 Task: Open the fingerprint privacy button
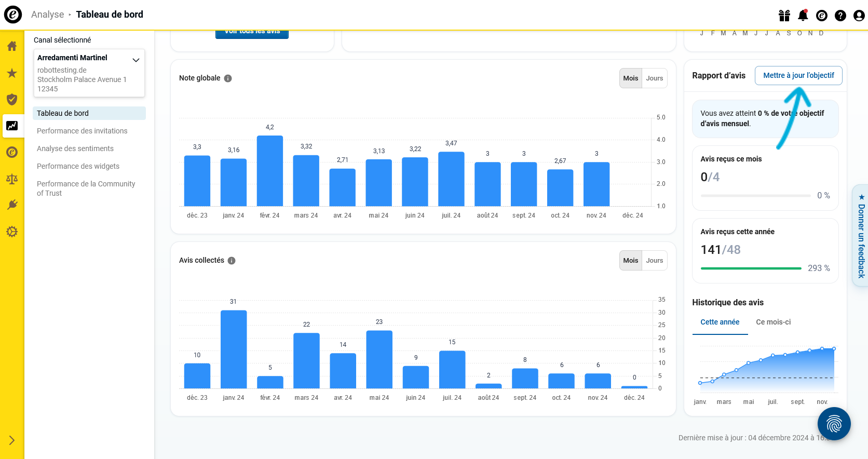834,424
